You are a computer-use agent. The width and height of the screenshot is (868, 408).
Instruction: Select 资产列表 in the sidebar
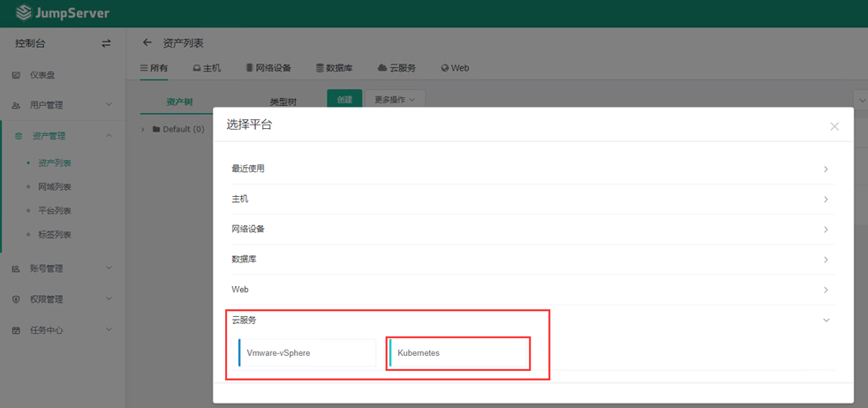pyautogui.click(x=55, y=163)
